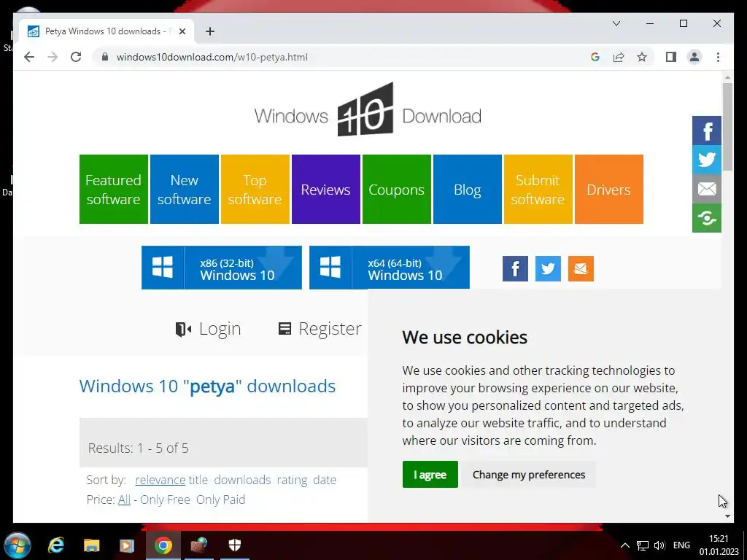This screenshot has width=747, height=560.
Task: Launch Internet Explorer from taskbar
Action: point(56,545)
